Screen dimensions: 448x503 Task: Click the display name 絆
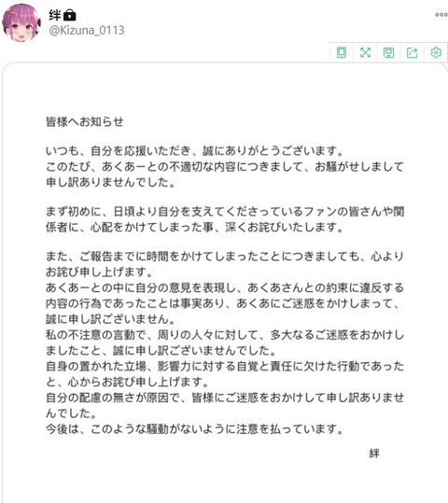[55, 15]
